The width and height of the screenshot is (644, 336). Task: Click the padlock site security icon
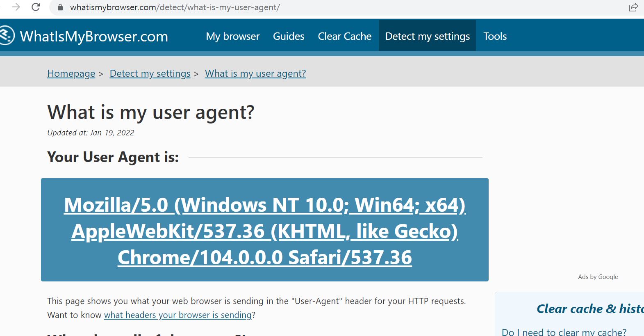60,7
